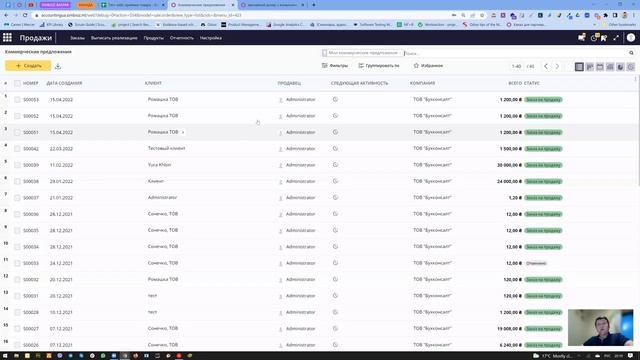Tick the checkbox for order S00037
This screenshot has height=360, width=640.
pos(17,198)
